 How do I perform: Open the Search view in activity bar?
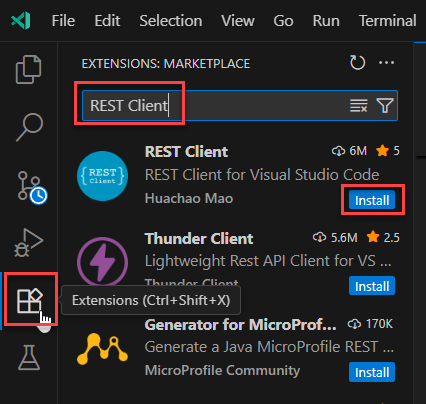point(29,127)
